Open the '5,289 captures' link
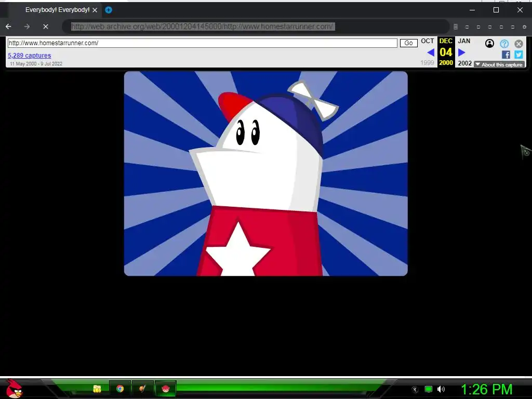This screenshot has height=399, width=532. (x=30, y=55)
